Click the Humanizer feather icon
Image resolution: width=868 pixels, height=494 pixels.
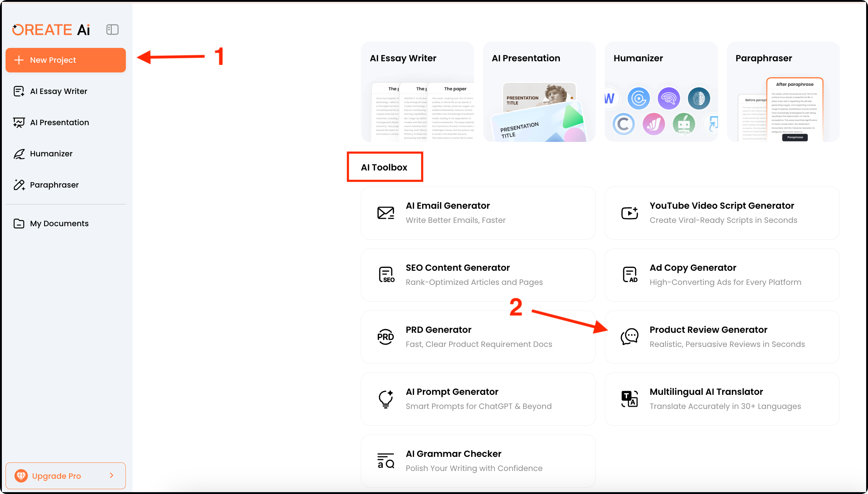point(19,154)
